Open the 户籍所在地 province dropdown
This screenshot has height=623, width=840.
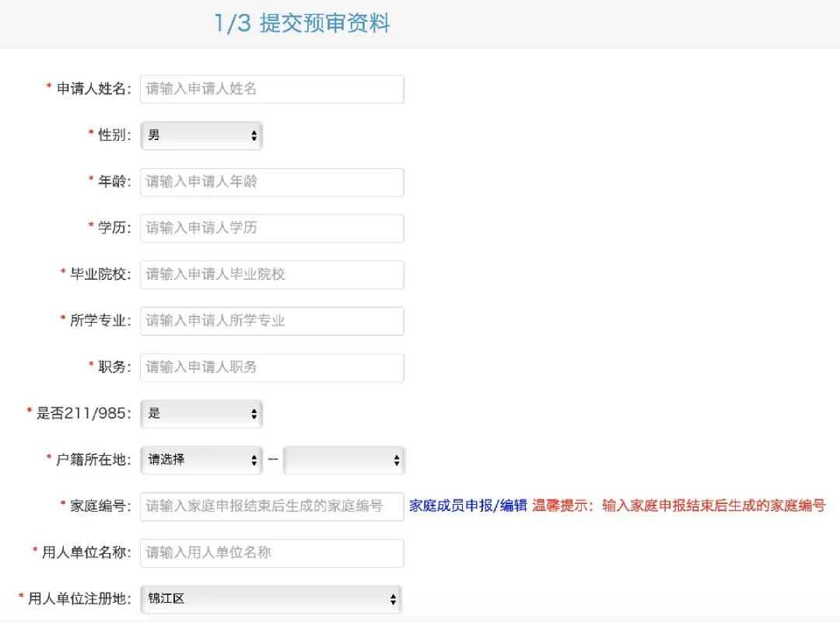pos(201,460)
